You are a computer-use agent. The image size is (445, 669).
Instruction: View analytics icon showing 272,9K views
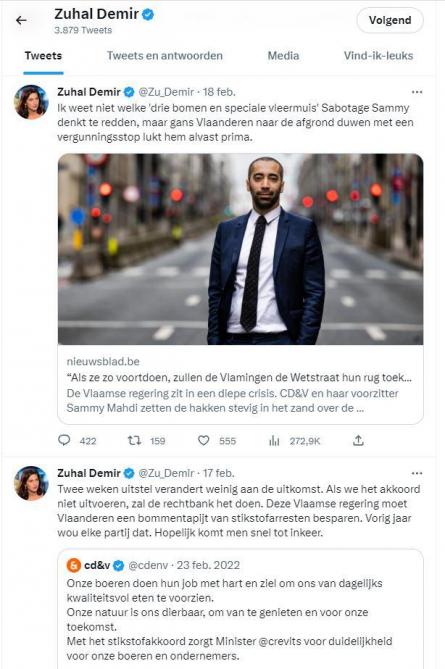(274, 441)
